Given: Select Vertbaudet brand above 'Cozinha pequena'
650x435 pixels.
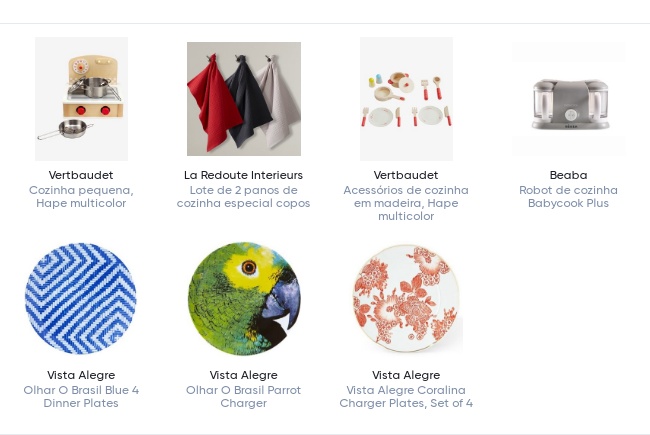Looking at the screenshot, I should [x=81, y=175].
